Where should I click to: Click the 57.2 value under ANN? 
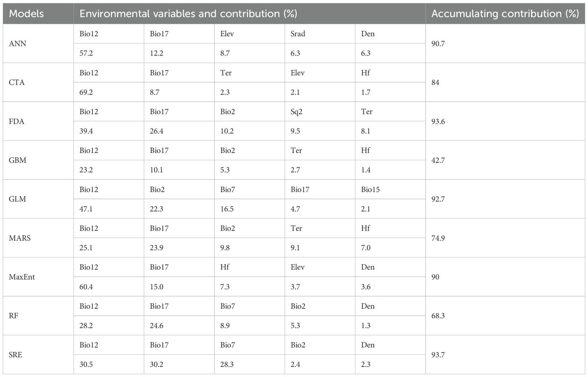86,53
